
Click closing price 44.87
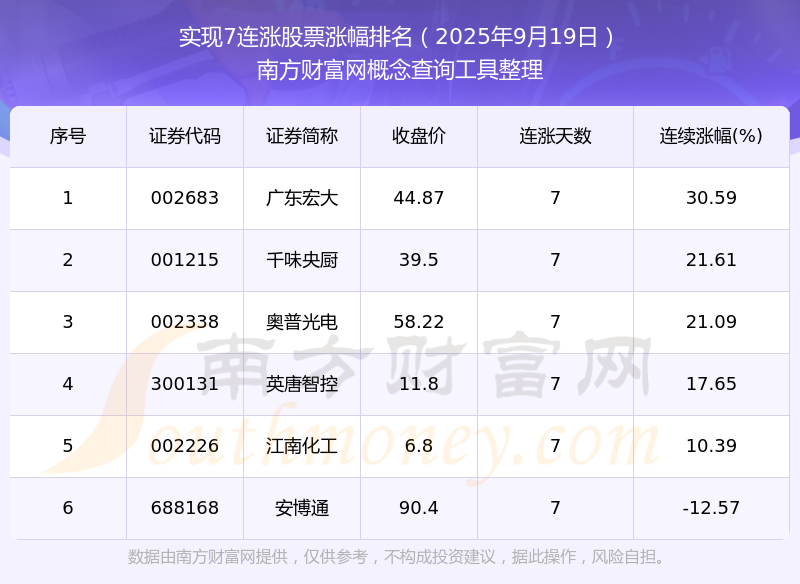coord(419,198)
